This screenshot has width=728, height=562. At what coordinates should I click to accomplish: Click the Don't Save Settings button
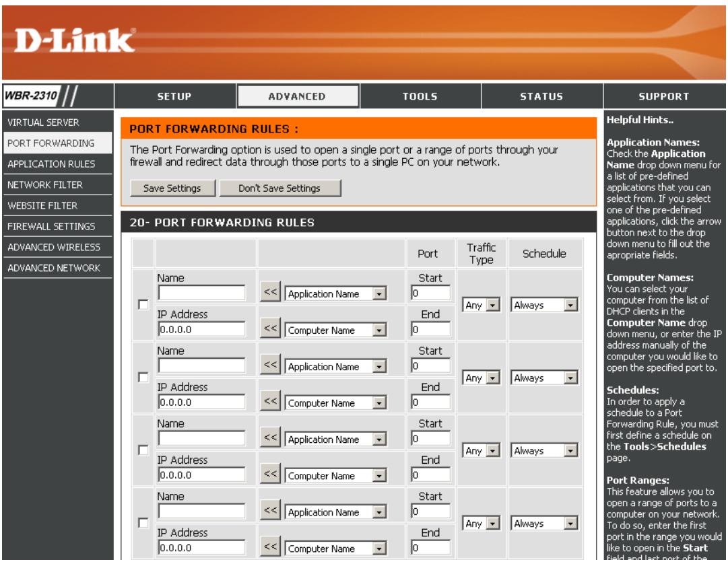click(x=279, y=188)
